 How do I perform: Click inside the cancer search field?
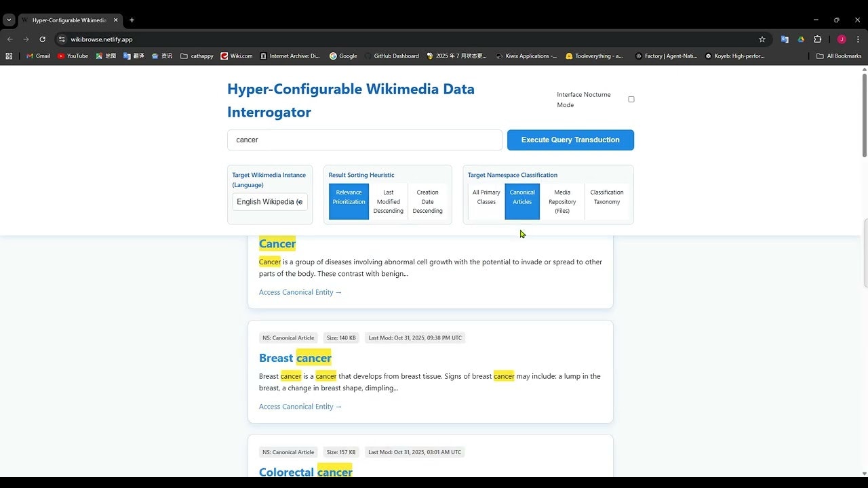pyautogui.click(x=365, y=140)
